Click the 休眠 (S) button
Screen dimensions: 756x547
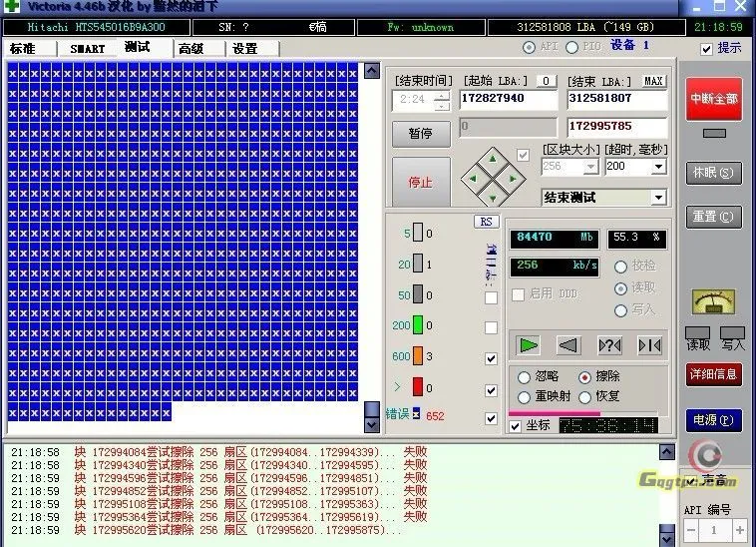(x=713, y=173)
